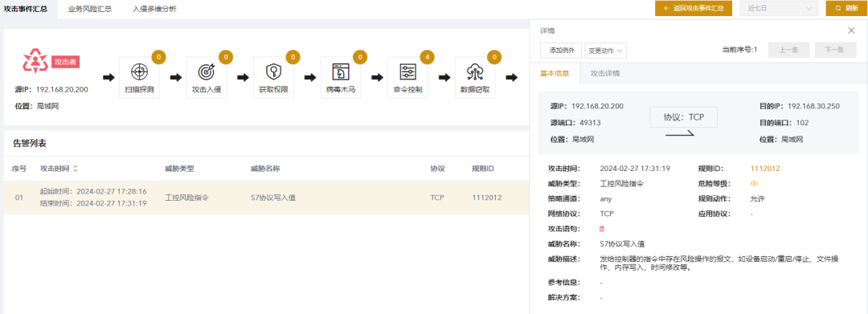Switch to 业务风险汇总 tab
This screenshot has height=314, width=868.
click(x=90, y=9)
